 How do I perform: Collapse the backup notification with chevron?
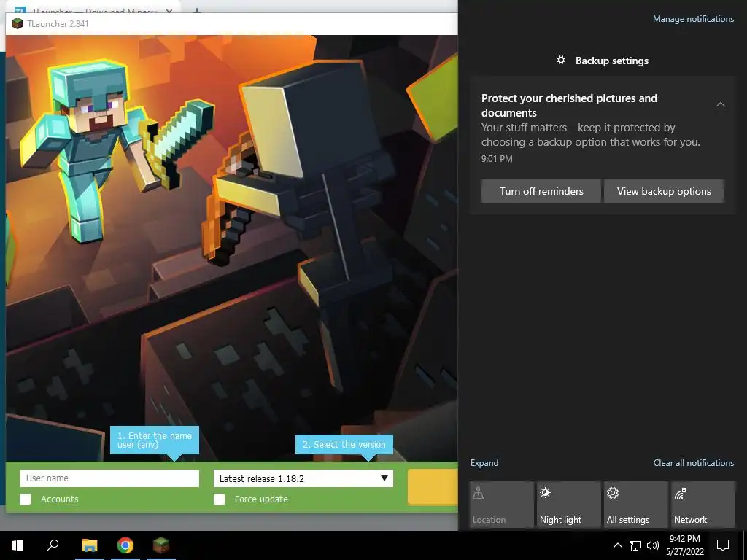point(721,105)
